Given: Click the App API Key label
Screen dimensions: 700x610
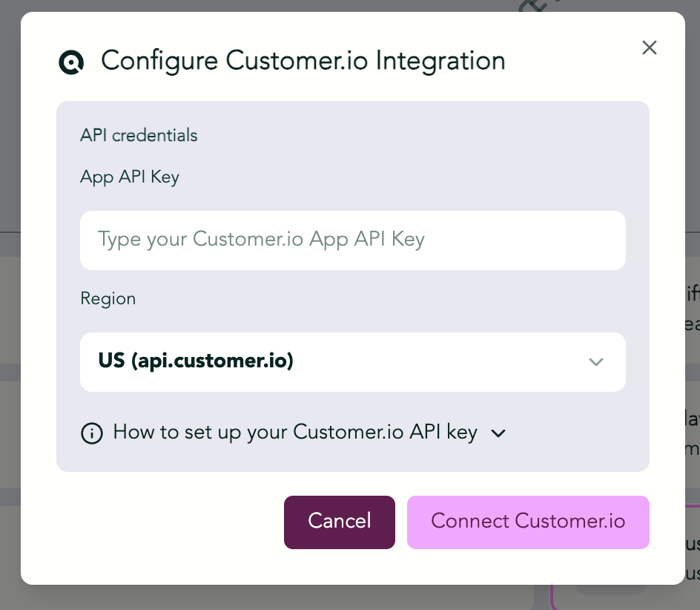Looking at the screenshot, I should [130, 177].
